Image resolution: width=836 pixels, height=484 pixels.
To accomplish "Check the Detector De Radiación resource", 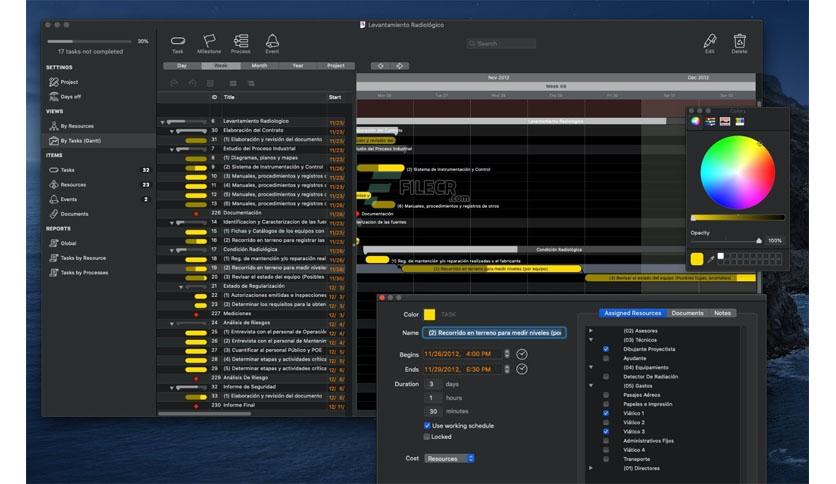I will pos(606,376).
